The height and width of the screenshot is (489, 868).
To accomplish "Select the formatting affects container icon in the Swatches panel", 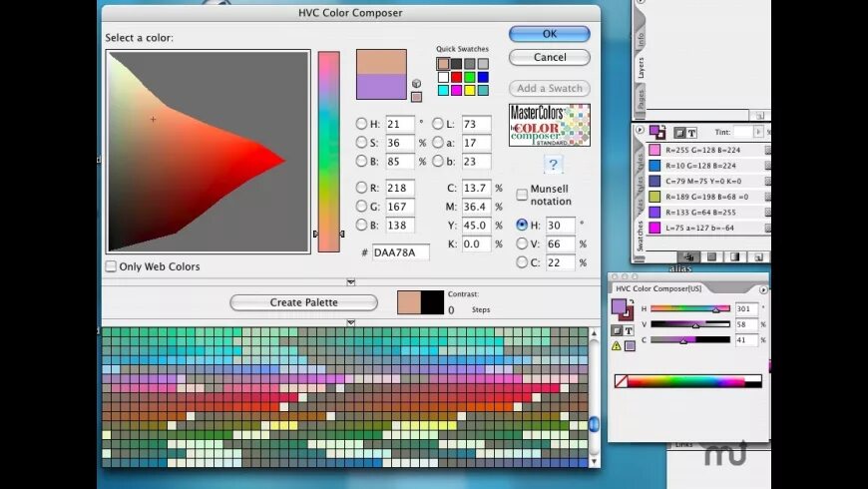I will click(679, 133).
